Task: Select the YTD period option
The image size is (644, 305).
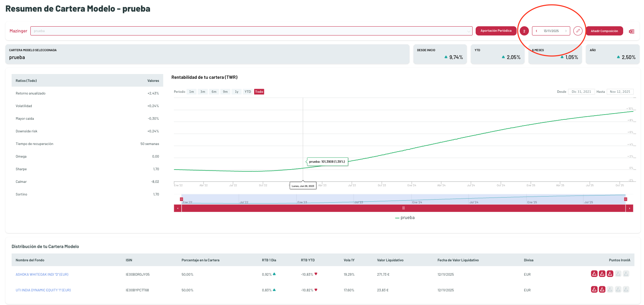Action: coord(248,92)
